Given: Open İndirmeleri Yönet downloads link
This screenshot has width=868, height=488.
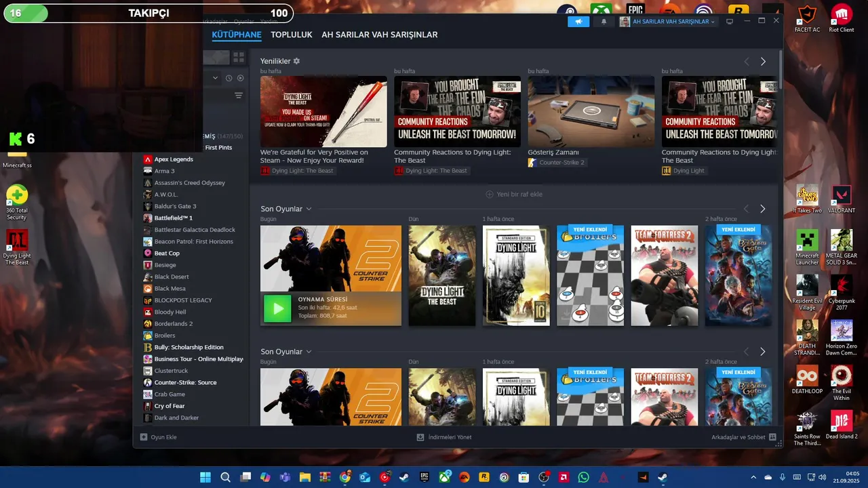Looking at the screenshot, I should point(444,437).
